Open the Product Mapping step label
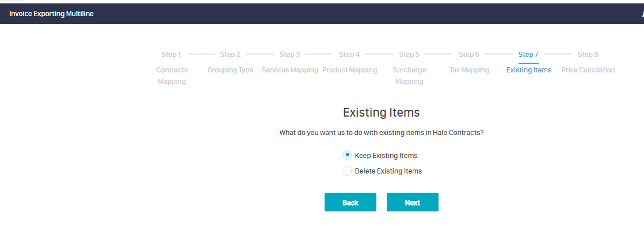This screenshot has width=644, height=239. coord(349,70)
